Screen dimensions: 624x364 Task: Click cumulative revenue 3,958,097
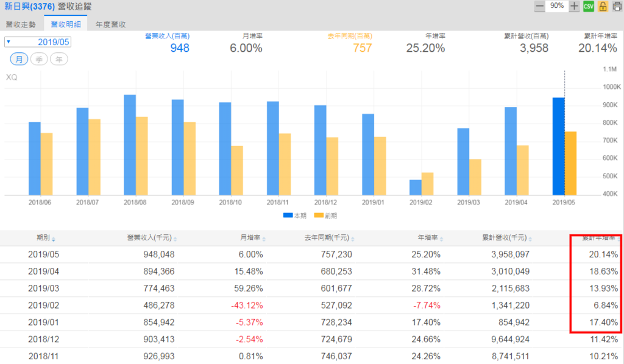coord(510,254)
